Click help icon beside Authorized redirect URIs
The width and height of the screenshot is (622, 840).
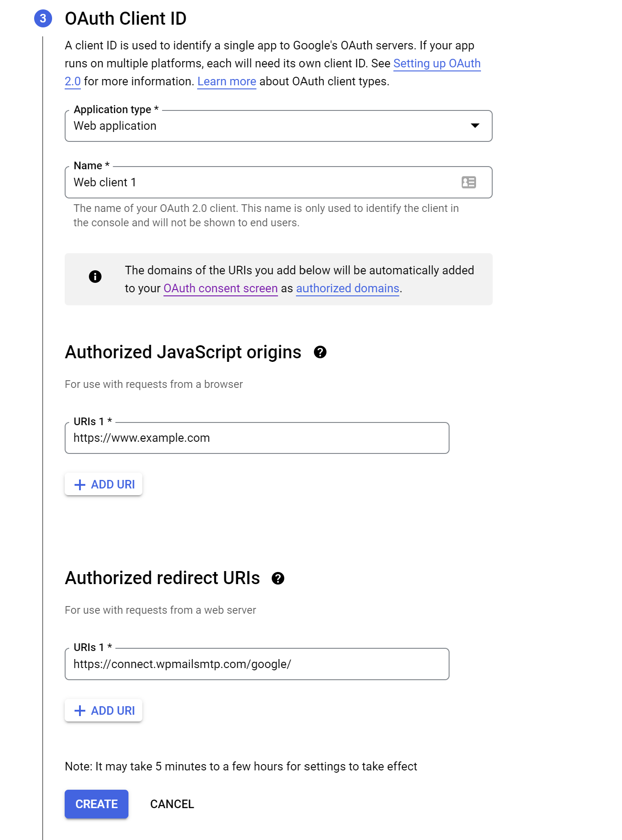click(x=278, y=578)
